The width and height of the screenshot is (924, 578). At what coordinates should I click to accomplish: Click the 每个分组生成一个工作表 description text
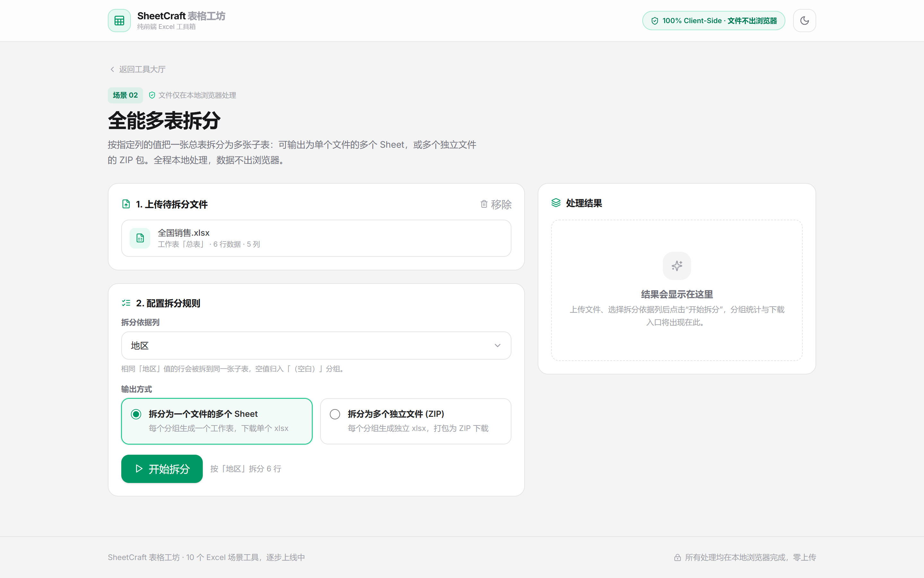click(x=218, y=428)
